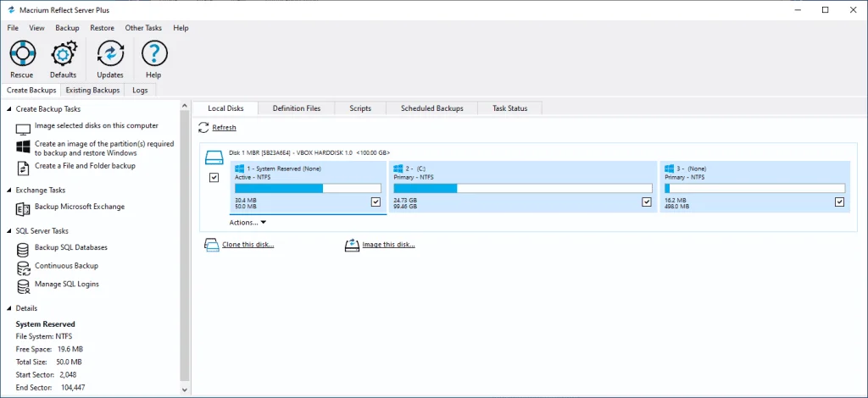The height and width of the screenshot is (398, 868).
Task: Open the Help menu in menu bar
Action: click(x=181, y=28)
